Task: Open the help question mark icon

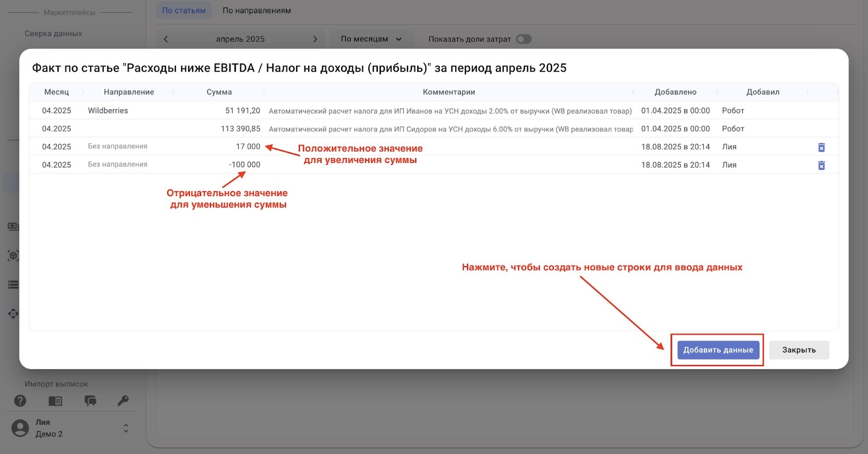Action: pyautogui.click(x=20, y=401)
